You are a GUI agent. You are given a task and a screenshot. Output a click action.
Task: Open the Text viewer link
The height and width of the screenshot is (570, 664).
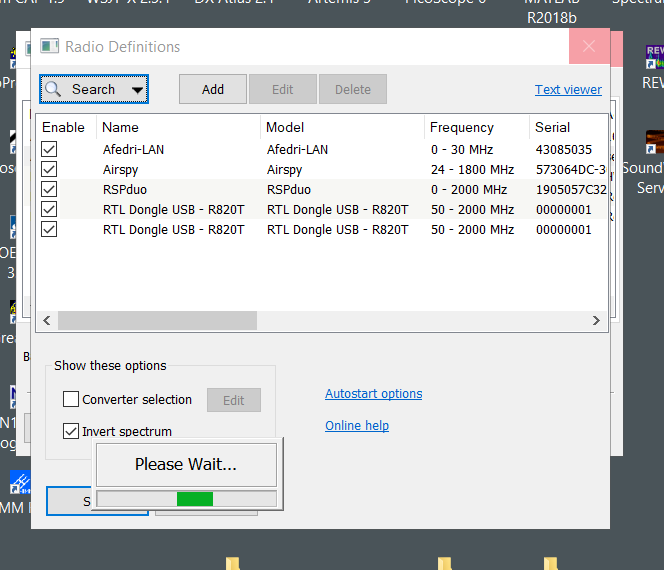568,89
